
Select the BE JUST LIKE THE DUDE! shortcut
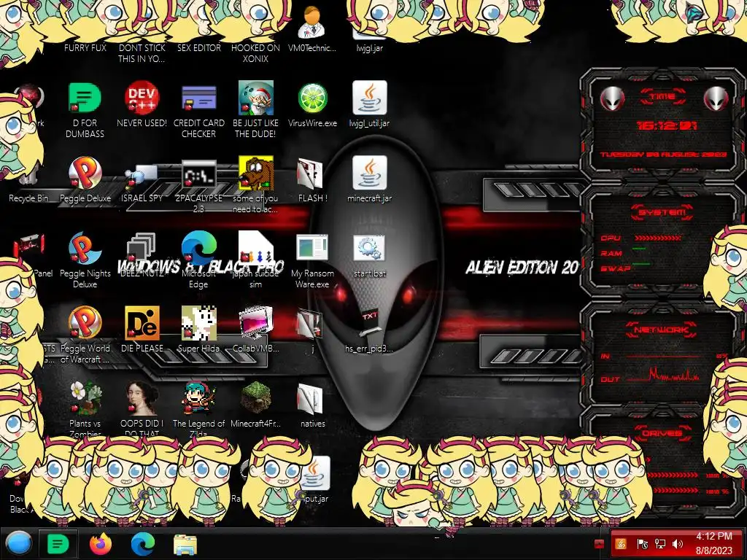[255, 111]
